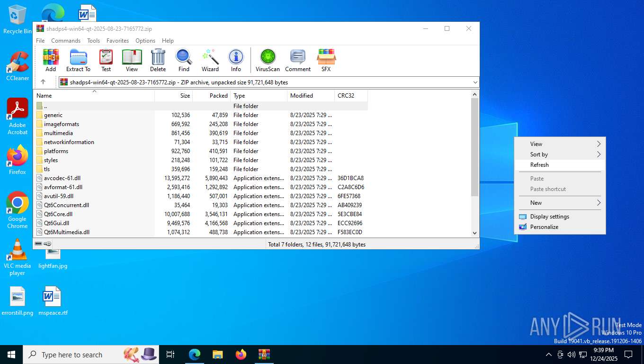Open the Tools menu
This screenshot has width=644, height=364.
point(93,41)
